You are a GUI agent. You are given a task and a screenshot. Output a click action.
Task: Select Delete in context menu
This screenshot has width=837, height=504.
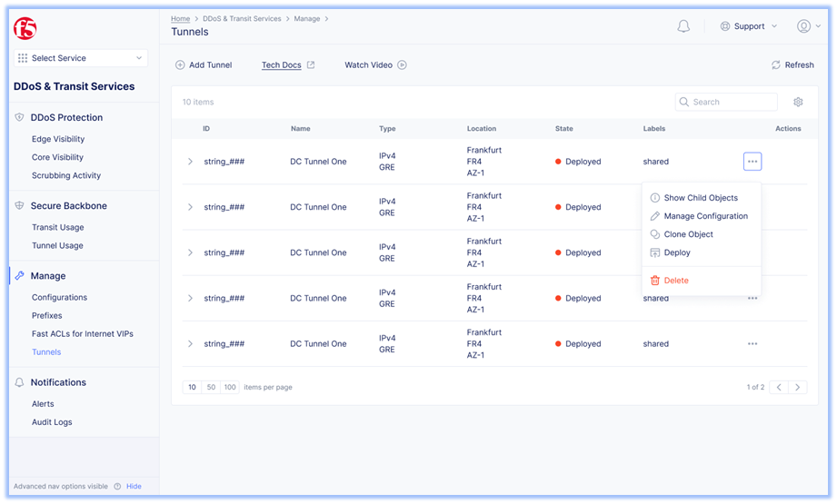tap(701, 281)
